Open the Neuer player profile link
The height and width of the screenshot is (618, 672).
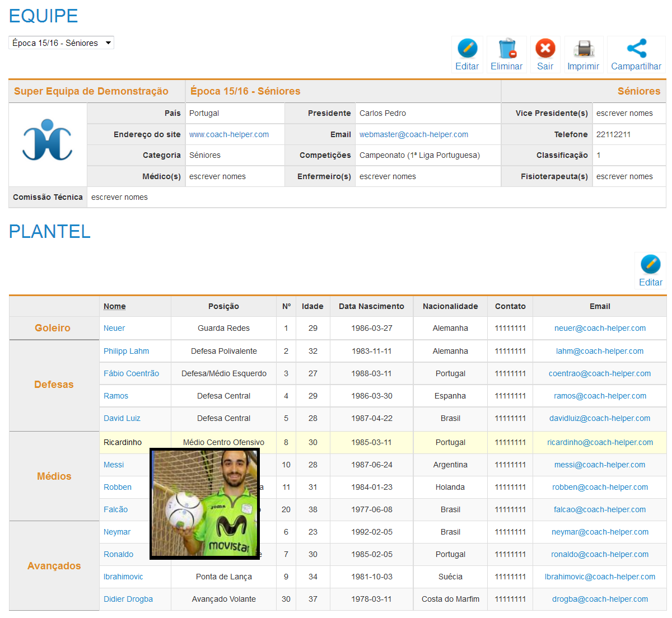114,328
